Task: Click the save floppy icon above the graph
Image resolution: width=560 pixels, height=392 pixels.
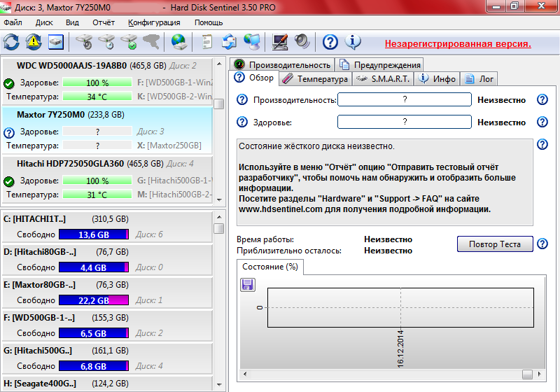Action: (x=248, y=285)
